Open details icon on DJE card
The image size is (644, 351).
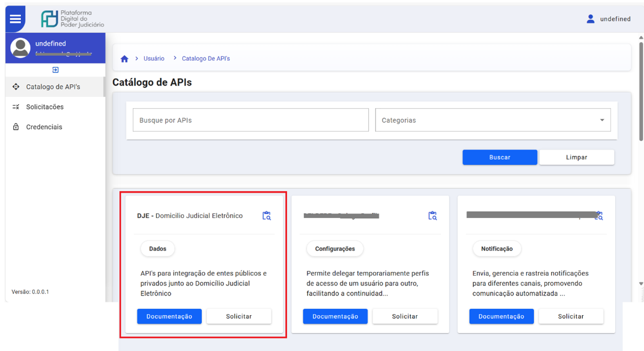click(x=266, y=216)
